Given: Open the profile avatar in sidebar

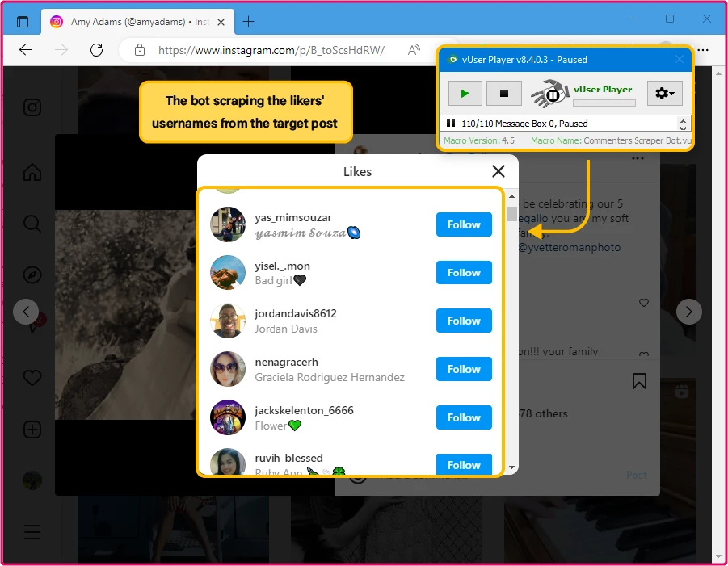Looking at the screenshot, I should tap(32, 480).
